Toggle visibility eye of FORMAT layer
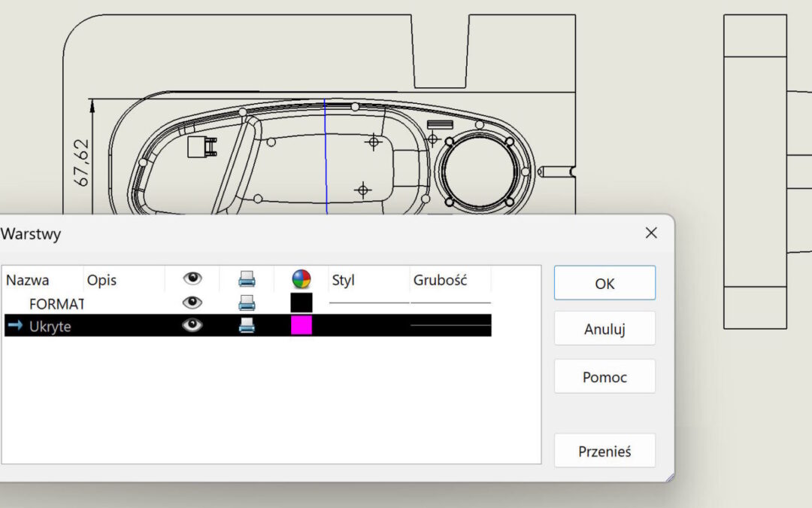 pos(192,303)
